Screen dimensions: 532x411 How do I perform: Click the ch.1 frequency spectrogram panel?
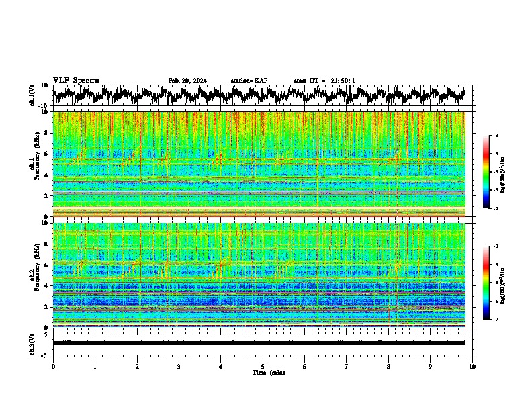tap(259, 164)
